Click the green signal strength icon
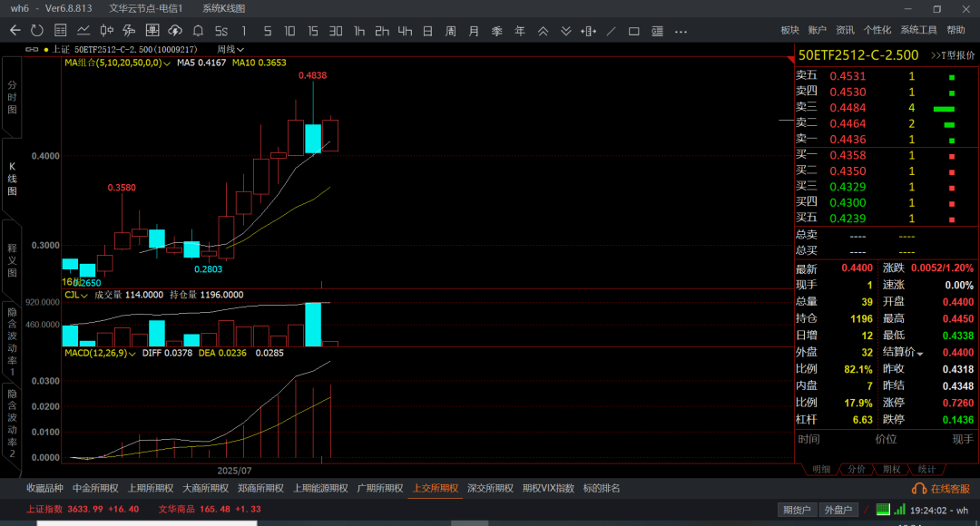980x526 pixels. [899, 510]
